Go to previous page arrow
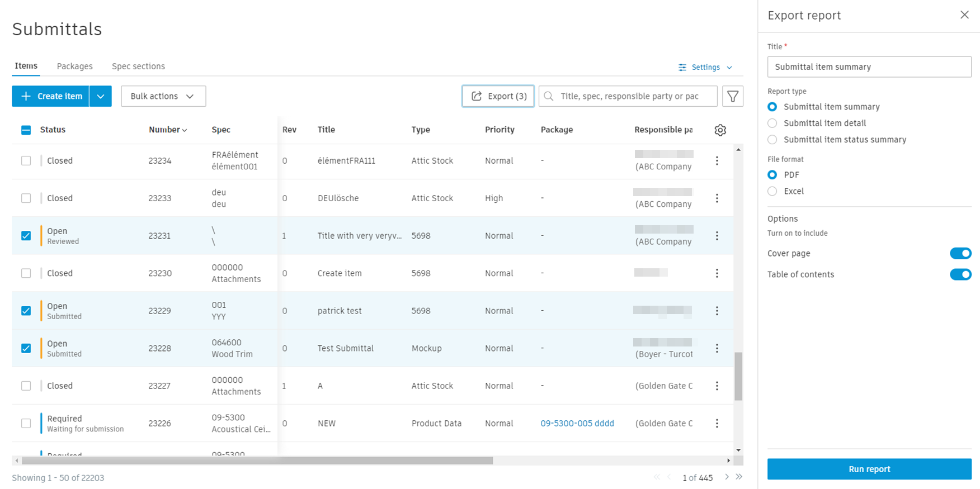980x489 pixels. pyautogui.click(x=669, y=477)
